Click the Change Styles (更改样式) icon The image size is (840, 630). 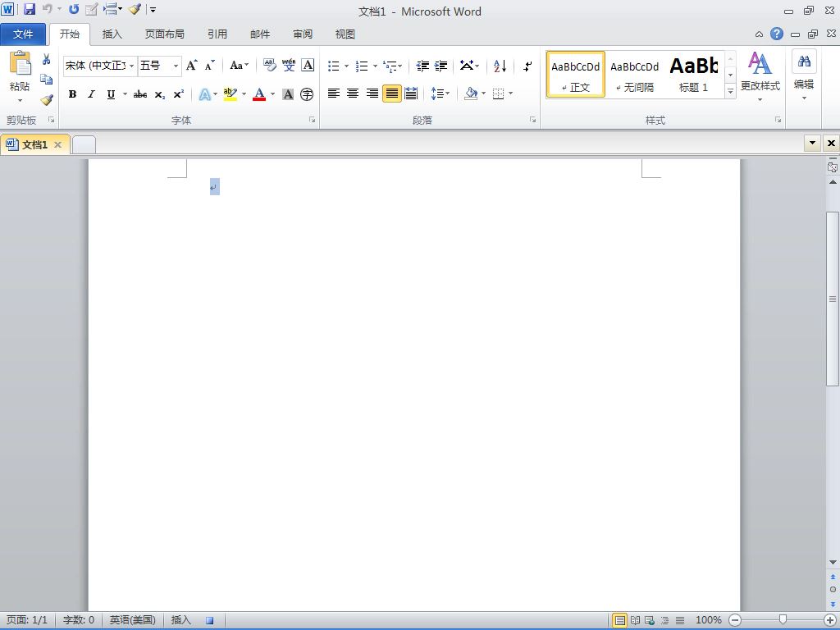point(760,63)
